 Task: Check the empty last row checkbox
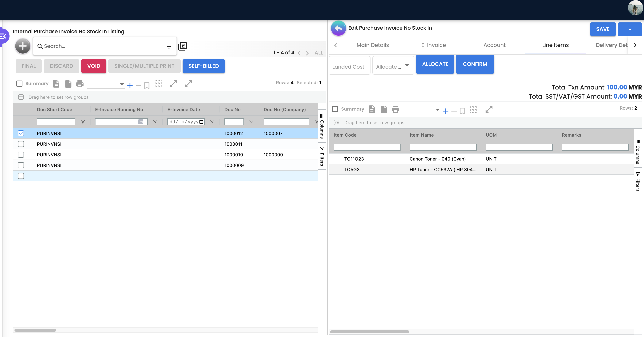[21, 176]
